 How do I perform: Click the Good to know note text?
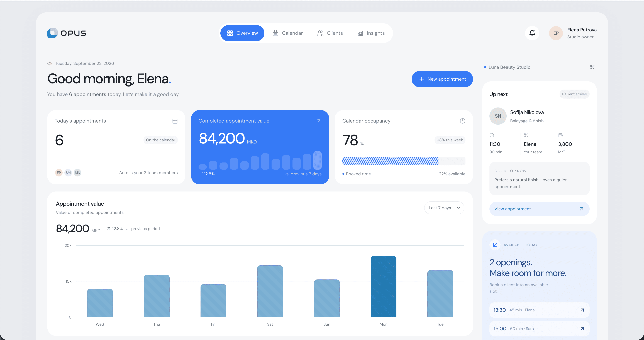pos(530,183)
